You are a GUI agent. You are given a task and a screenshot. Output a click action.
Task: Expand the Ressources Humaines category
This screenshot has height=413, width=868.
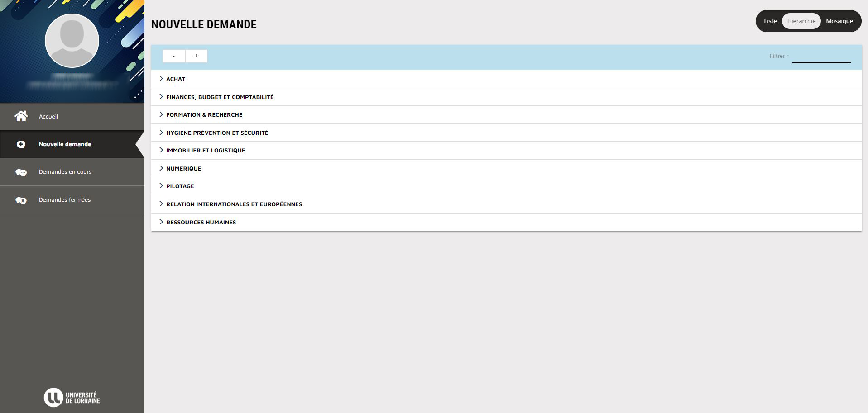(201, 223)
